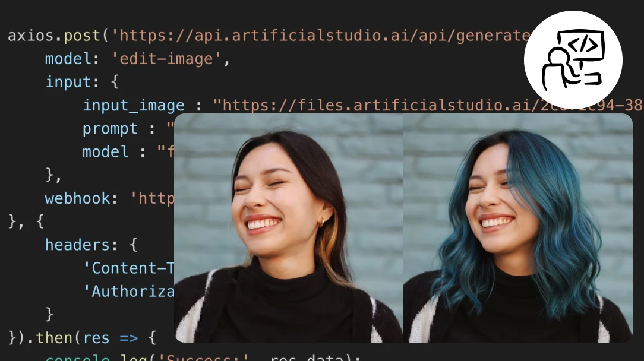Image resolution: width=644 pixels, height=361 pixels.
Task: Open the files.artificialstudio.ai input image URL
Action: click(x=428, y=106)
